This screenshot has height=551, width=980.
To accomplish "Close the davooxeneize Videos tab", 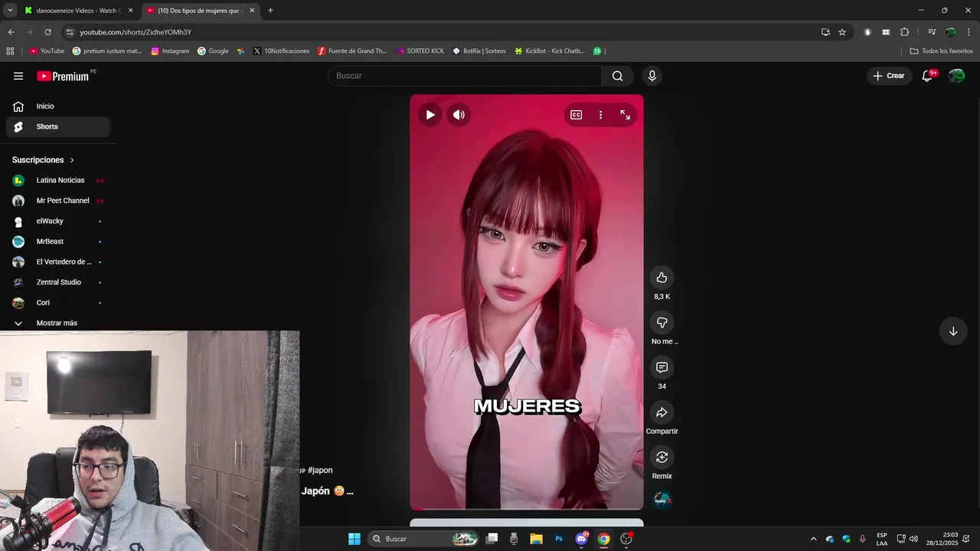I will pyautogui.click(x=131, y=11).
